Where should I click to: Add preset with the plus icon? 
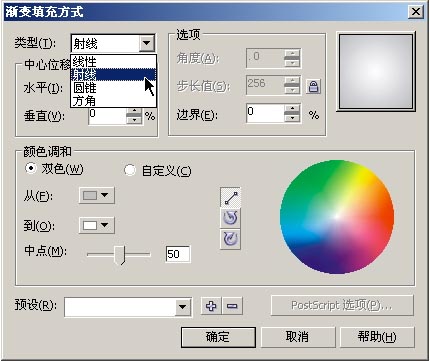pyautogui.click(x=211, y=306)
